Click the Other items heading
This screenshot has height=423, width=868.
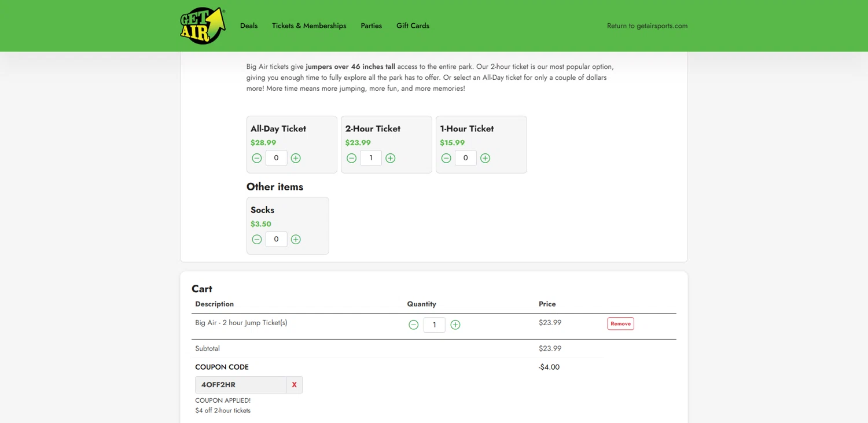[275, 187]
